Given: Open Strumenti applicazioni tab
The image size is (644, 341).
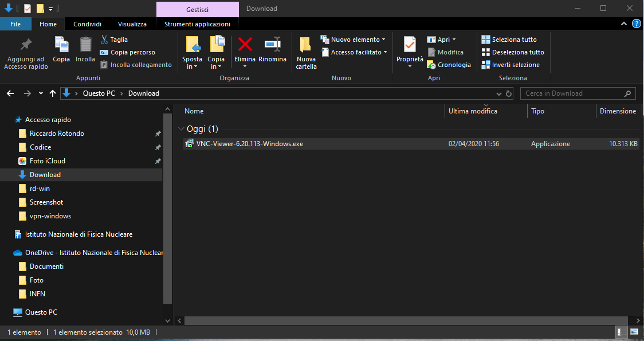Looking at the screenshot, I should tap(197, 24).
